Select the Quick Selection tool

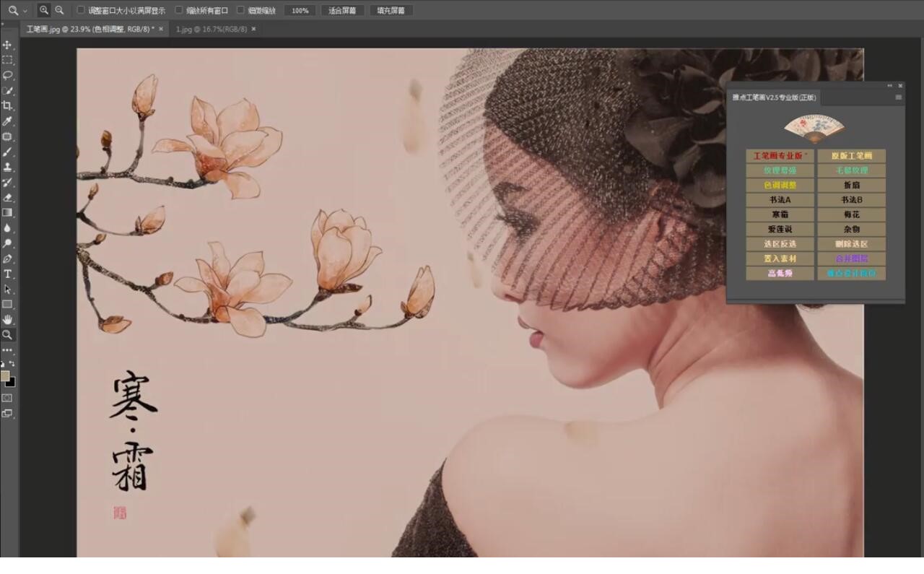coord(7,90)
